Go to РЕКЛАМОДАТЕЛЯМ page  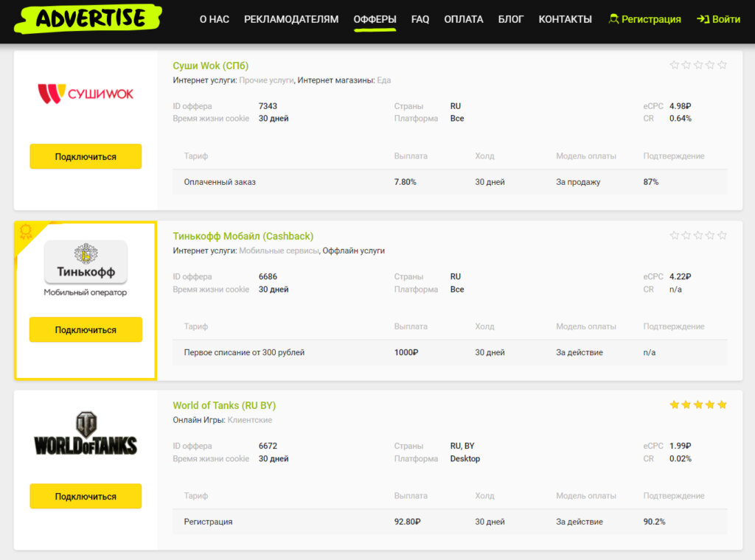291,19
